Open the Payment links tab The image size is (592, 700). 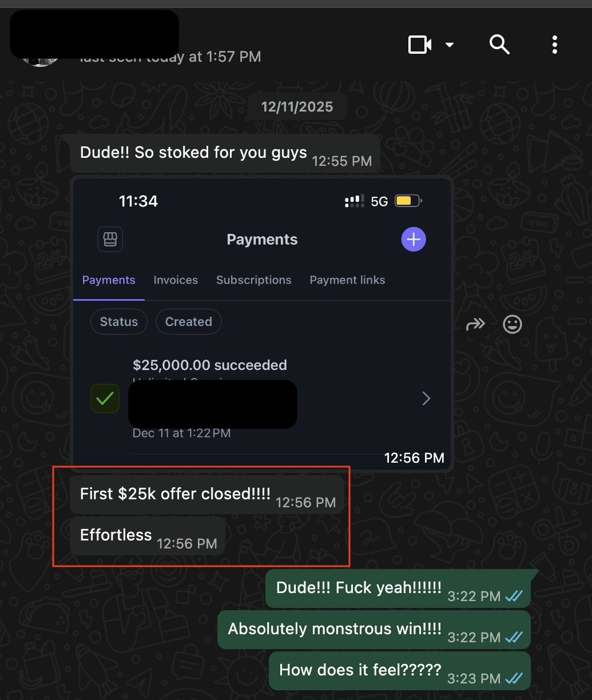(x=347, y=280)
